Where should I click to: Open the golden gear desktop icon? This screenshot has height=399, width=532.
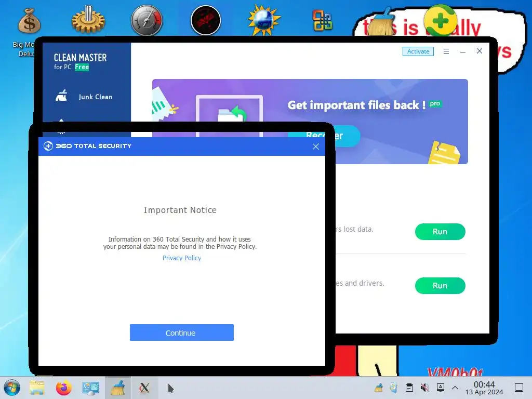click(88, 20)
